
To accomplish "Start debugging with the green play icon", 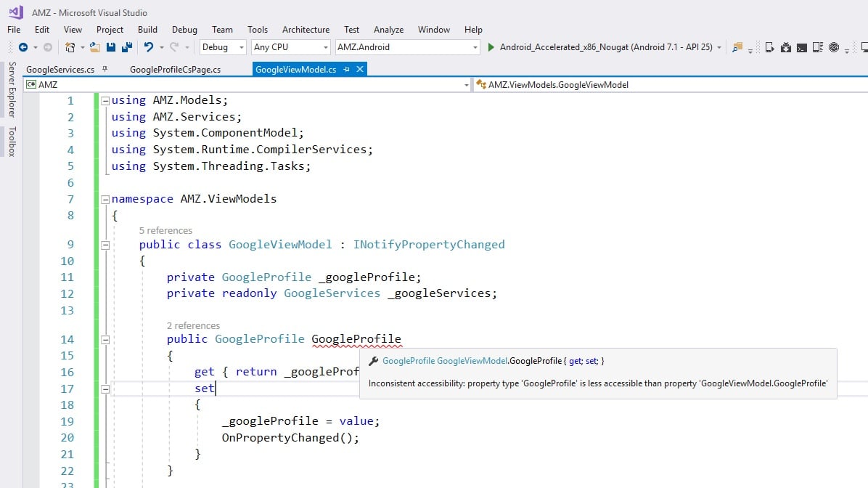I will coord(491,48).
